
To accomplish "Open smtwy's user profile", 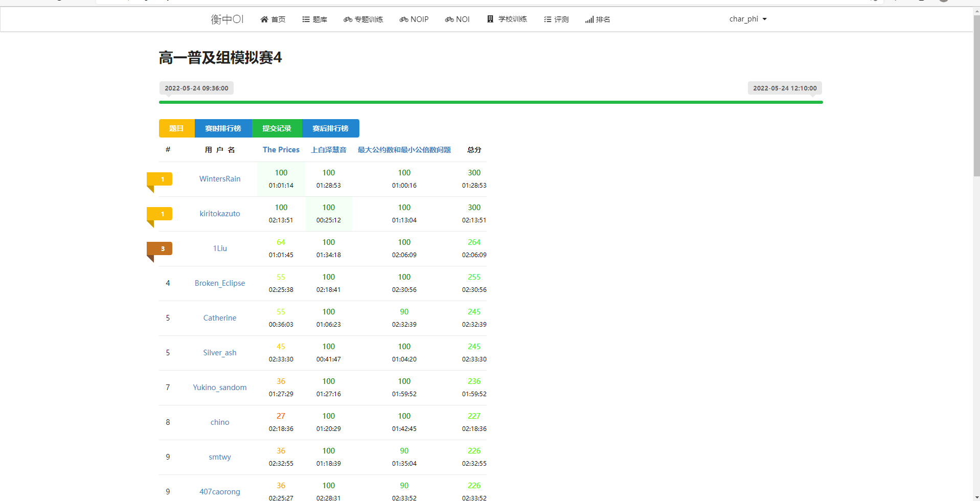I will pos(220,457).
